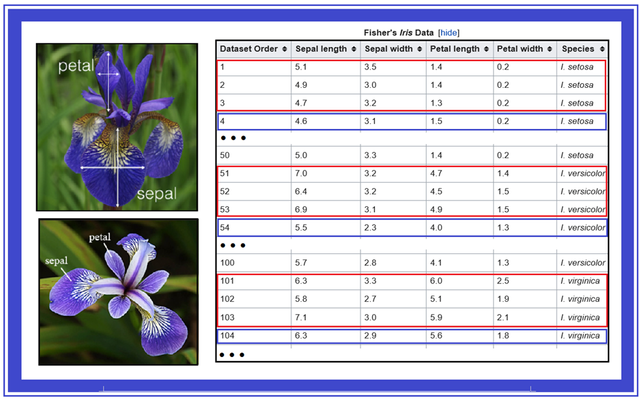The height and width of the screenshot is (400, 640).
Task: Click sepal length 4.9 in row 2
Action: 301,85
